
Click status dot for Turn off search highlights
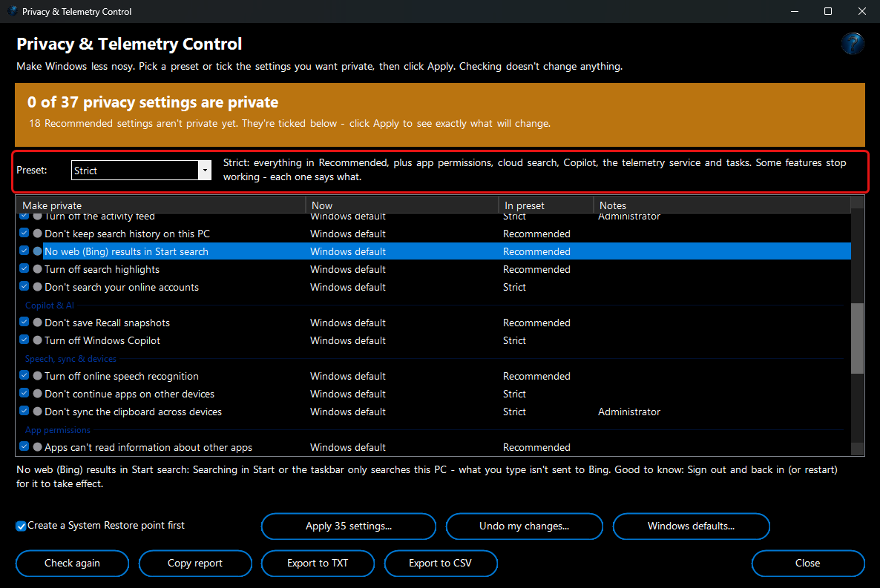[x=38, y=269]
